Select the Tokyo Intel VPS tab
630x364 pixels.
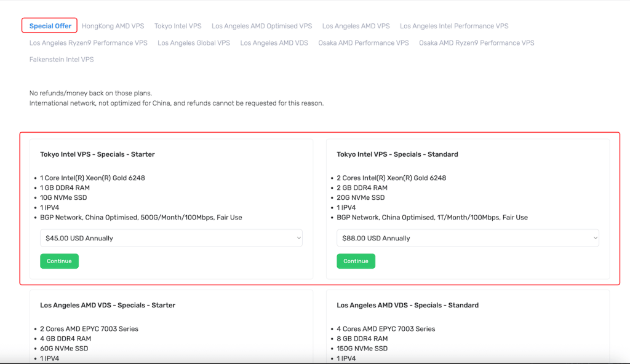coord(178,26)
